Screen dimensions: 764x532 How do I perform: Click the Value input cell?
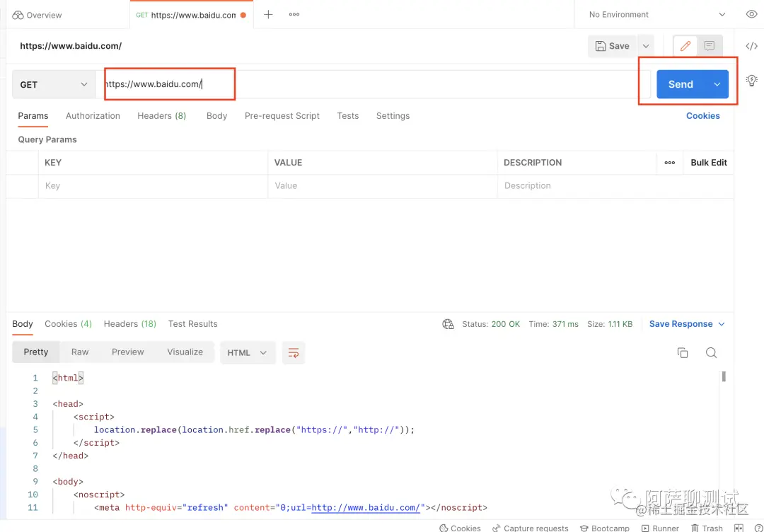point(383,186)
